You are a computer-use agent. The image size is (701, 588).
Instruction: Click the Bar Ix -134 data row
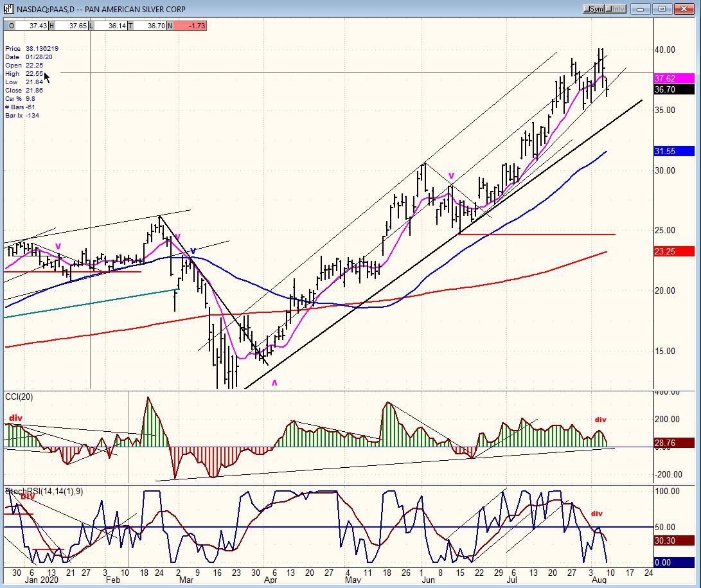pyautogui.click(x=22, y=116)
